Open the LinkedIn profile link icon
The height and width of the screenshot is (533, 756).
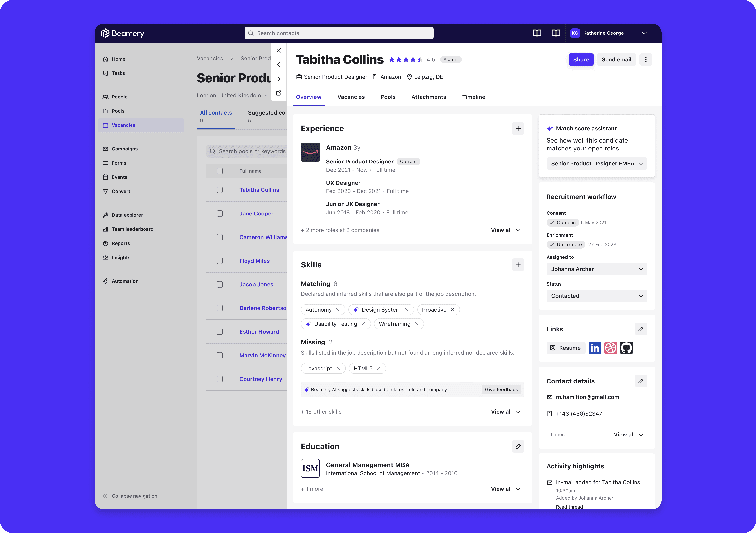595,348
